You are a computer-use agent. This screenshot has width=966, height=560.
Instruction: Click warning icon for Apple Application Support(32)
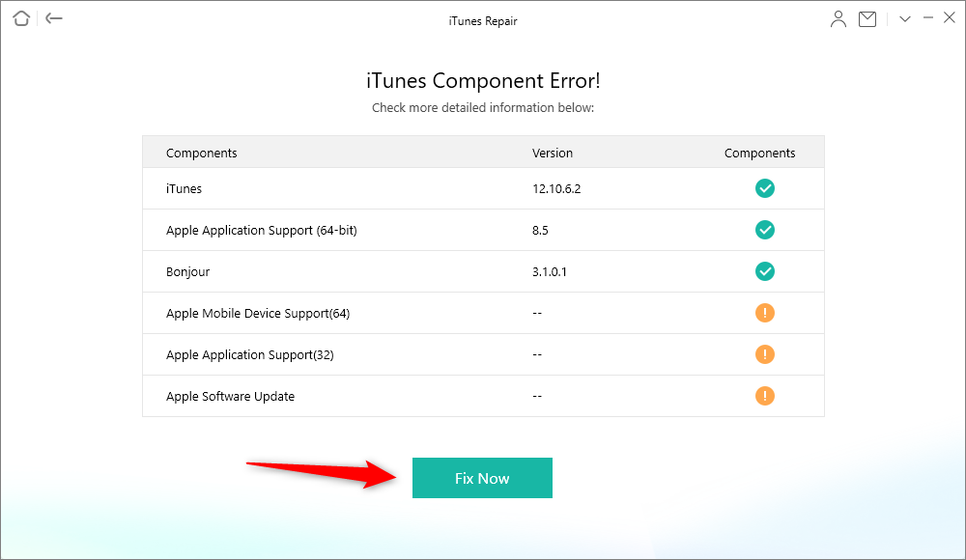pyautogui.click(x=764, y=354)
